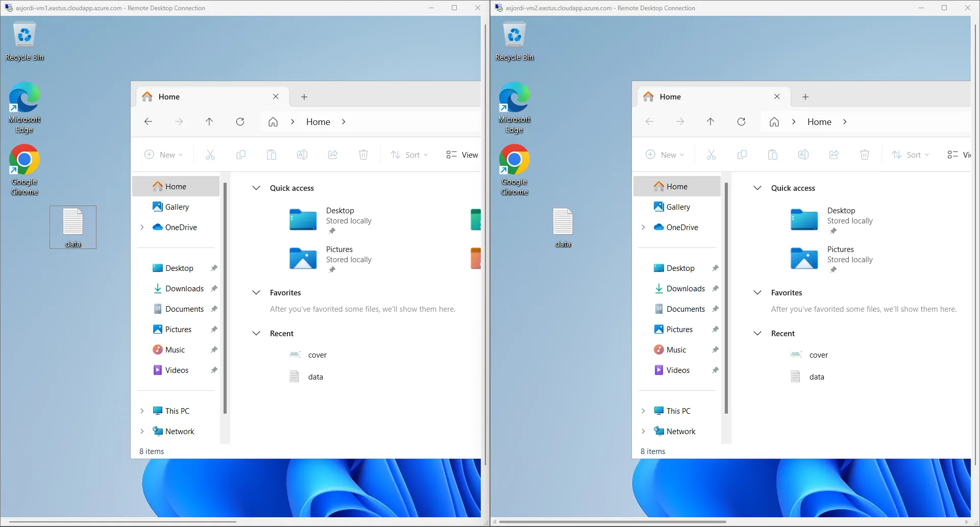Collapse Recent section in vm2 Explorer
The image size is (980, 527).
[x=757, y=333]
